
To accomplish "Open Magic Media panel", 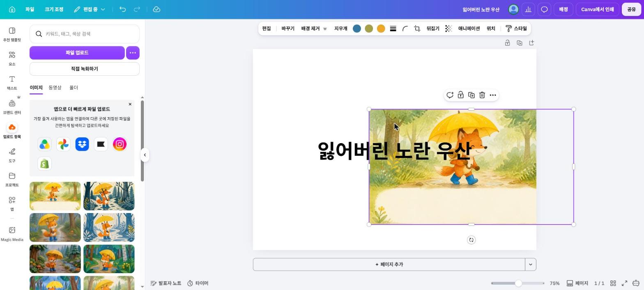I will point(12,234).
